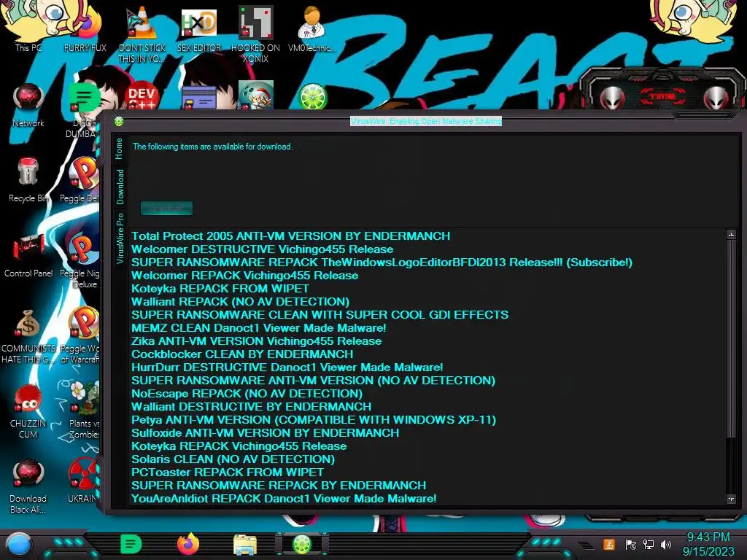The width and height of the screenshot is (747, 560).
Task: Open the CHUZZIN CUM red fuzzy icon
Action: point(28,411)
